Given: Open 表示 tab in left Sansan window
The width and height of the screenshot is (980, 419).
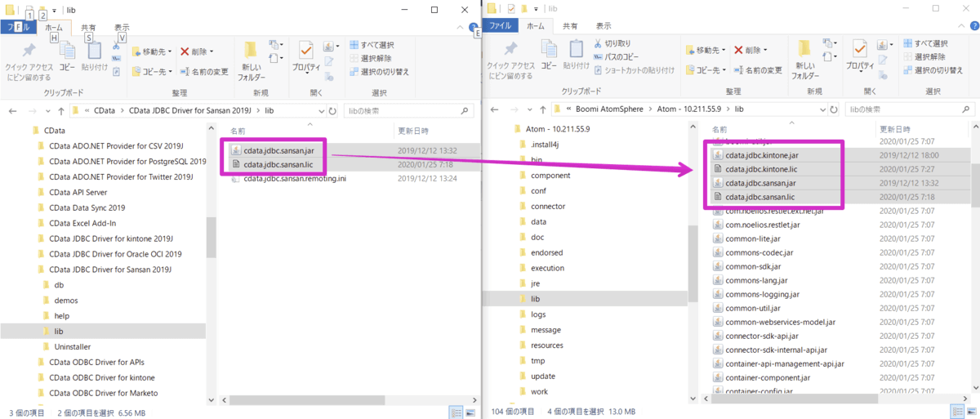Looking at the screenshot, I should tap(121, 26).
